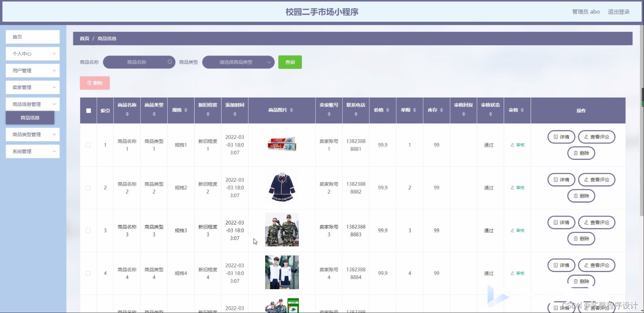Sort by 商品图片 column arrows
Screen dimensions: 644x313
(x=291, y=110)
